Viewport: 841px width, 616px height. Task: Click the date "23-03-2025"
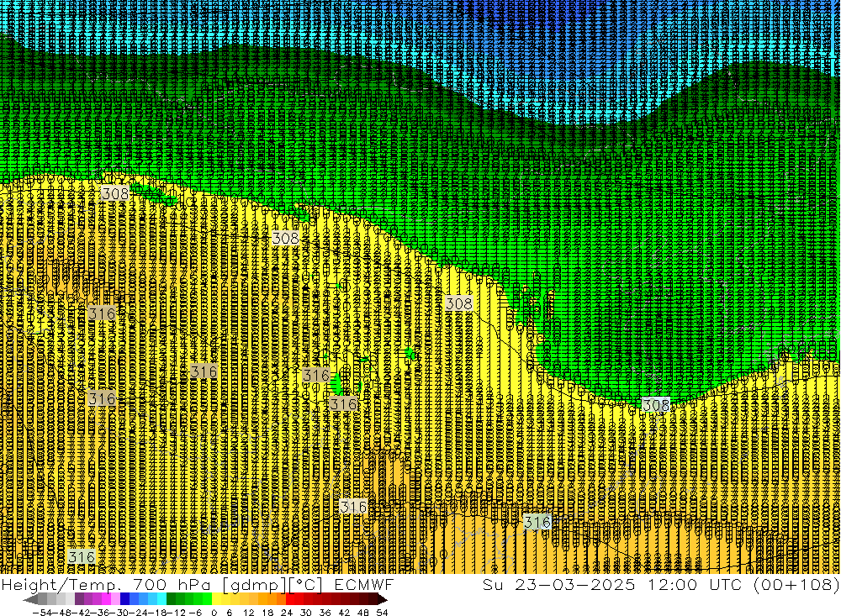pyautogui.click(x=574, y=584)
